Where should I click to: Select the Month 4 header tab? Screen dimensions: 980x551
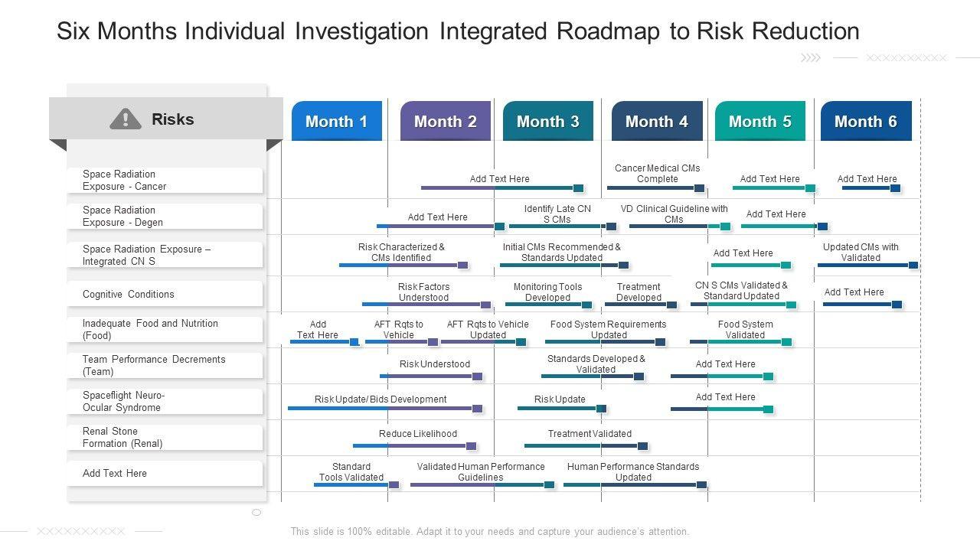pos(656,121)
